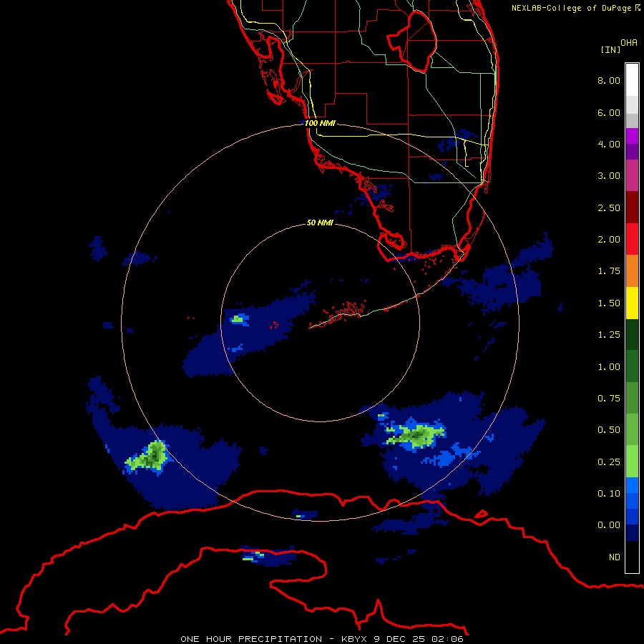Click the ONE HOUR PRECIPITATION KBYX caption
644x644 pixels.
coord(322,639)
